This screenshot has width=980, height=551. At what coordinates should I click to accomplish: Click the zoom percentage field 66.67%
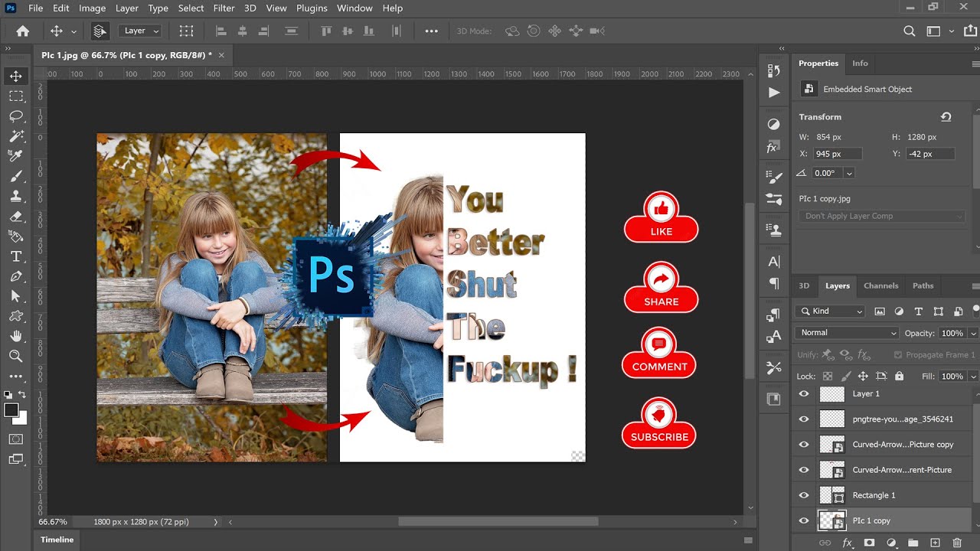pyautogui.click(x=53, y=522)
